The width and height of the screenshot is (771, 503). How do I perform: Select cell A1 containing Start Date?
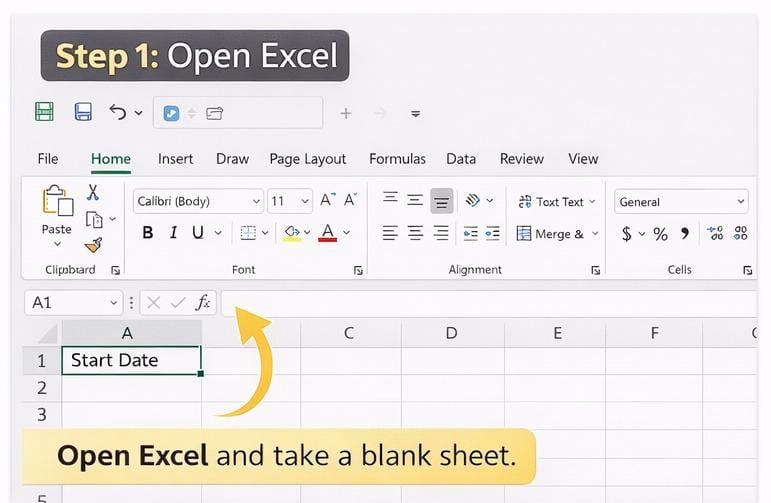coord(131,360)
